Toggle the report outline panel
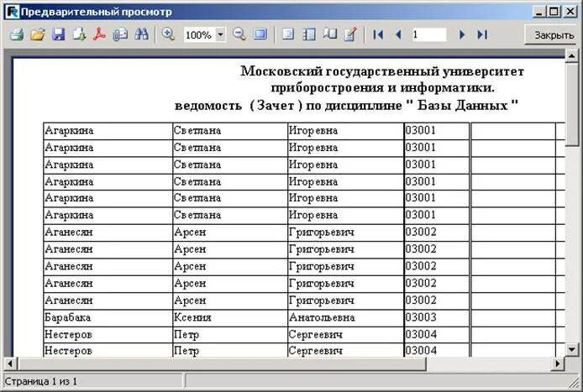 (288, 35)
